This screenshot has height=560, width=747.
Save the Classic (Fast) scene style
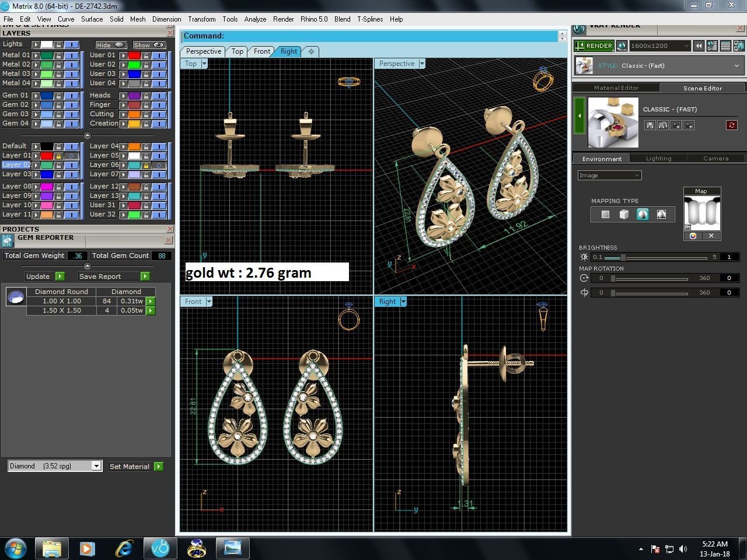(650, 125)
